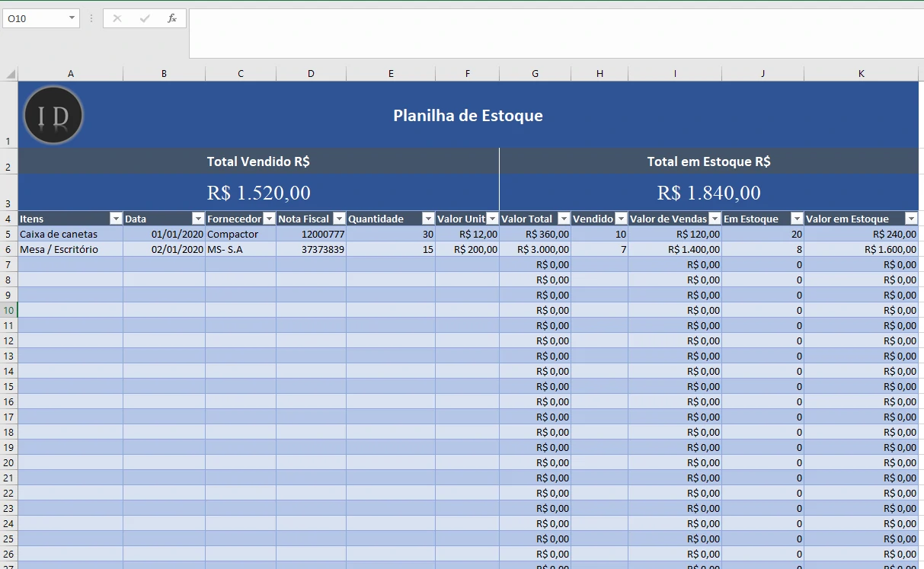The height and width of the screenshot is (569, 924).
Task: Open the Name Box dropdown arrow
Action: (x=72, y=18)
